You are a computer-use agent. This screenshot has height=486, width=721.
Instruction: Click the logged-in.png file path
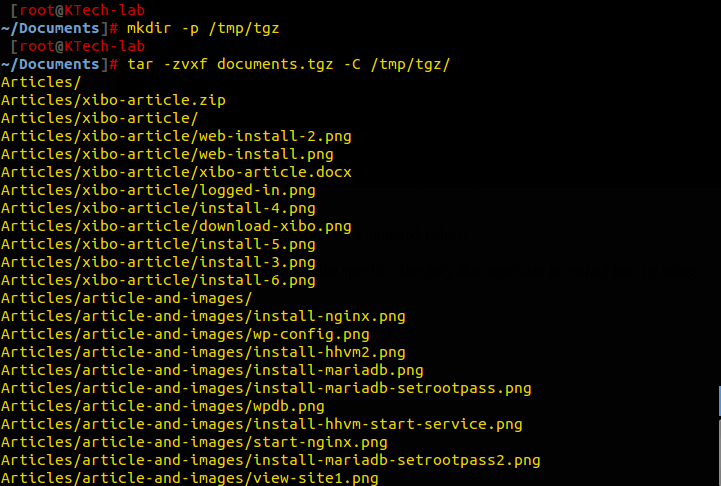158,190
